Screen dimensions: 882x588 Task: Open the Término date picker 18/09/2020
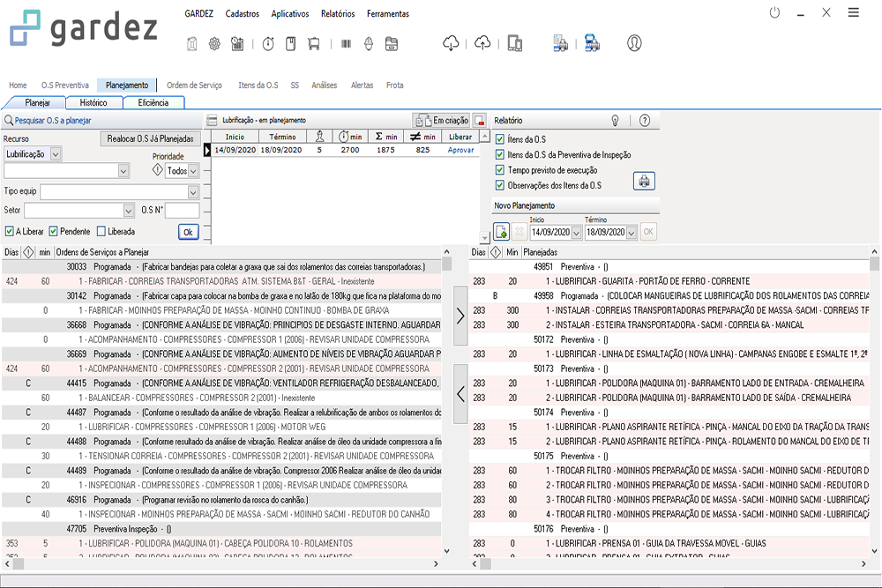point(632,232)
